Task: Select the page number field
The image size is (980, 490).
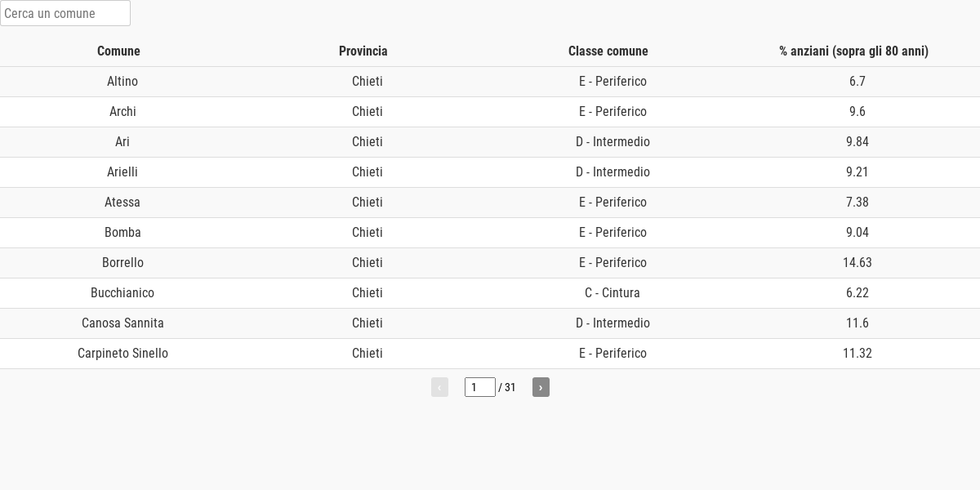Action: pos(480,387)
